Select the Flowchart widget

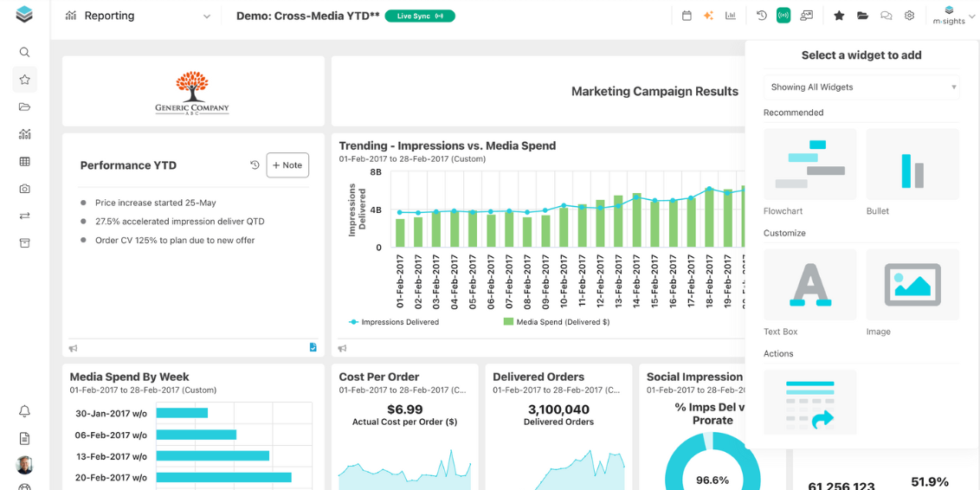(809, 164)
